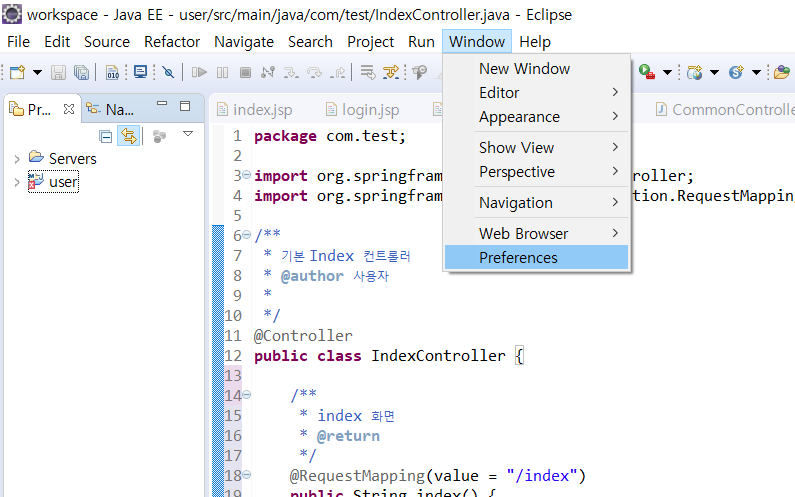Open the New wizard dropdown arrow

coord(37,73)
